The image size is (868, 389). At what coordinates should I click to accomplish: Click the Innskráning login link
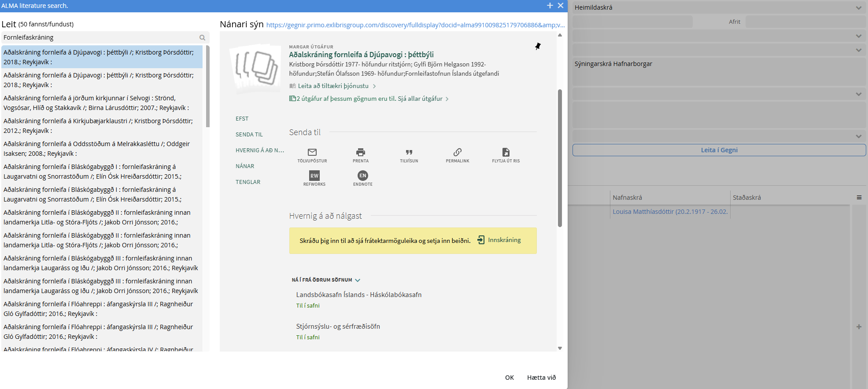504,240
